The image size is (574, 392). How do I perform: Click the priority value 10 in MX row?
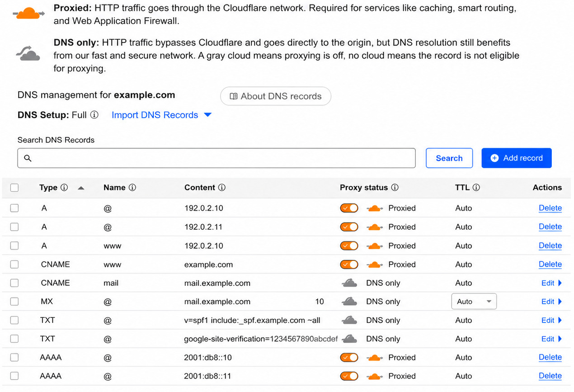click(320, 302)
